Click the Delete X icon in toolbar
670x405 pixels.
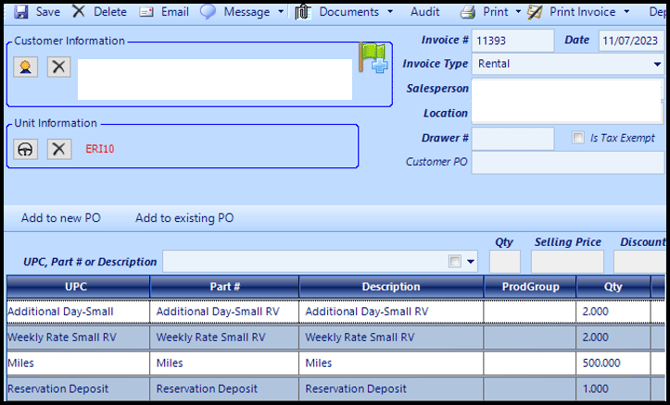tap(78, 12)
